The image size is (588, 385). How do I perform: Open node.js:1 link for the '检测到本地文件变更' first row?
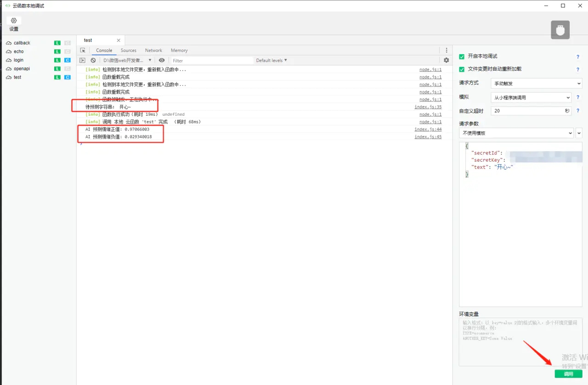[x=430, y=70]
